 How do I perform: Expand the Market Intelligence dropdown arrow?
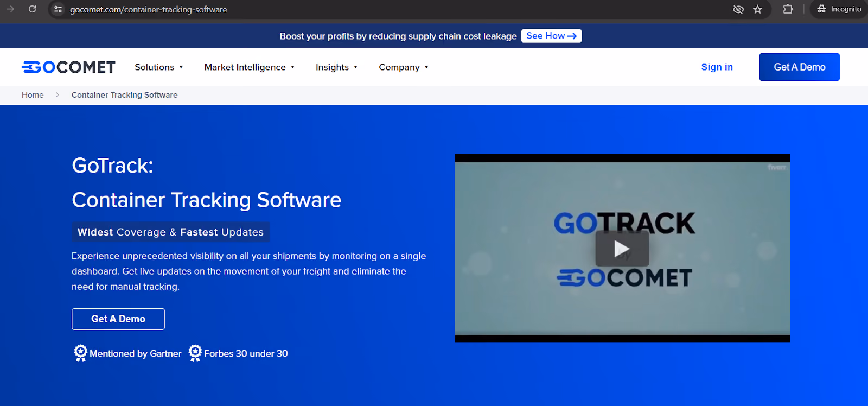click(292, 67)
